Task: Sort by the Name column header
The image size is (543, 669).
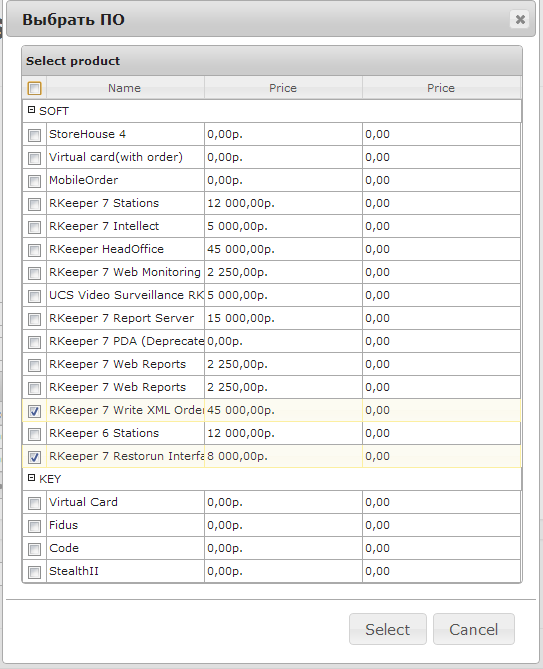Action: (x=125, y=88)
